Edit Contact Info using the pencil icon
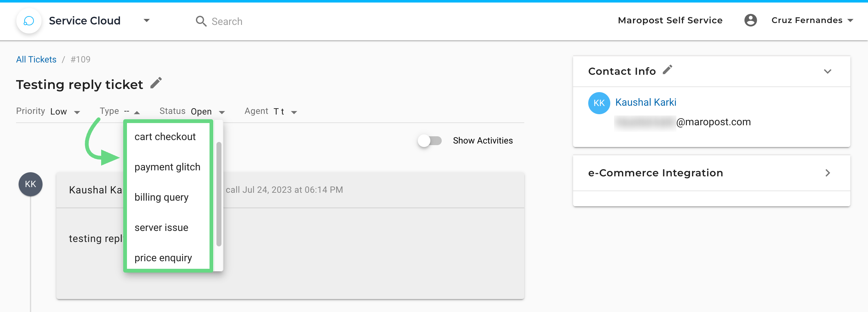Viewport: 868px width, 312px height. [668, 70]
